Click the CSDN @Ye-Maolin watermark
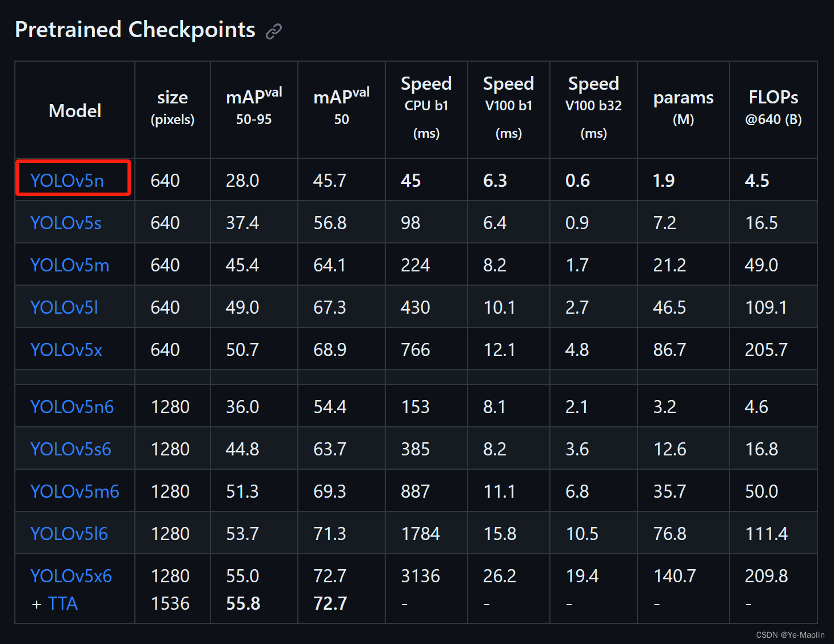The height and width of the screenshot is (644, 834). point(790,635)
